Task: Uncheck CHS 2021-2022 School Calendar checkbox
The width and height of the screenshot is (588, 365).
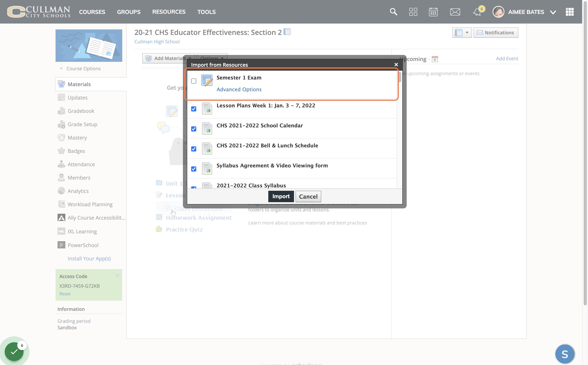Action: (x=194, y=129)
